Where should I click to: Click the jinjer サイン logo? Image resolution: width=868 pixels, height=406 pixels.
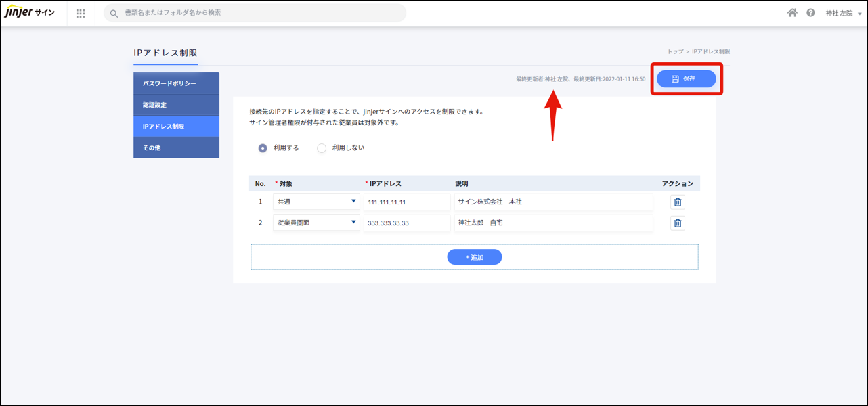pyautogui.click(x=30, y=13)
